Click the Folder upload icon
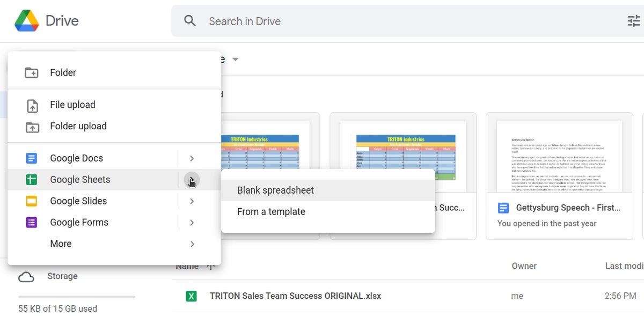 pyautogui.click(x=32, y=127)
